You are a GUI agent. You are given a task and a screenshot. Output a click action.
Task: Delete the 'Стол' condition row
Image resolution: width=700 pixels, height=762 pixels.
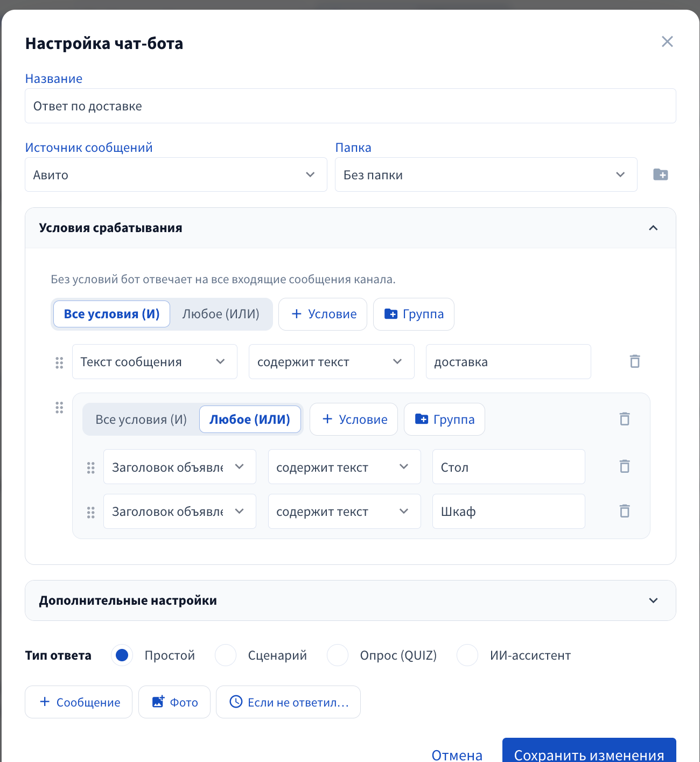tap(625, 466)
